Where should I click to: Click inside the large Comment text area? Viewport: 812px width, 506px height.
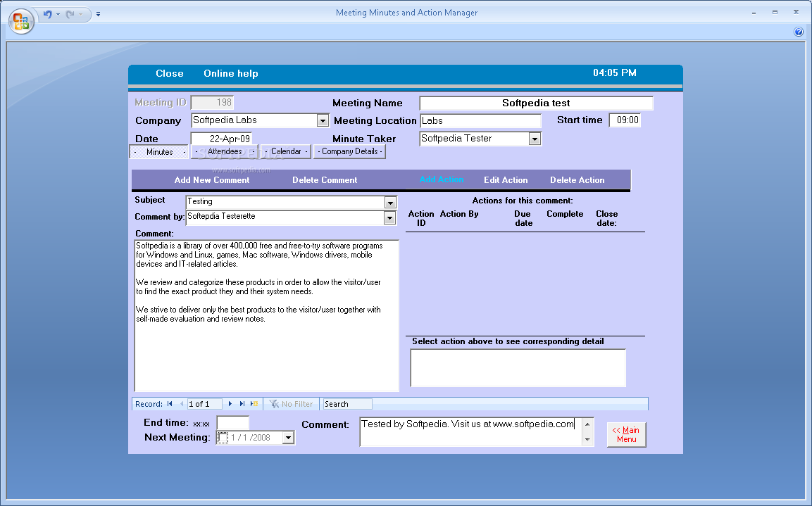pyautogui.click(x=267, y=315)
